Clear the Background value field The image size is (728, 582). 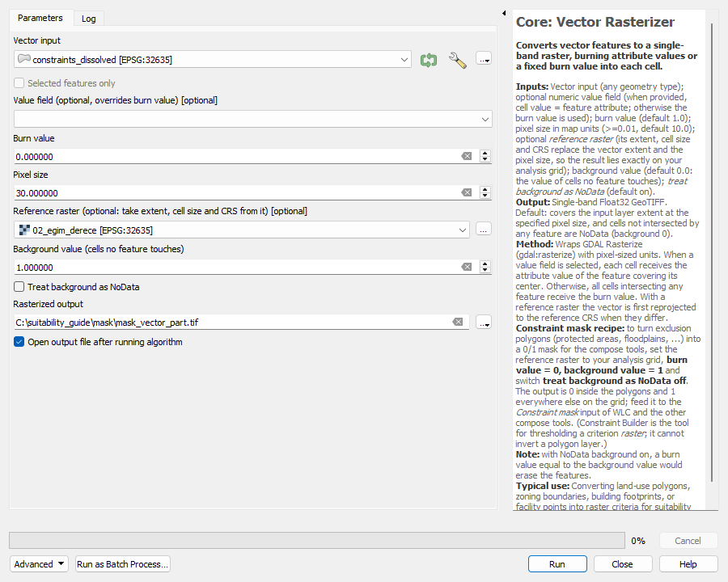[x=467, y=267]
